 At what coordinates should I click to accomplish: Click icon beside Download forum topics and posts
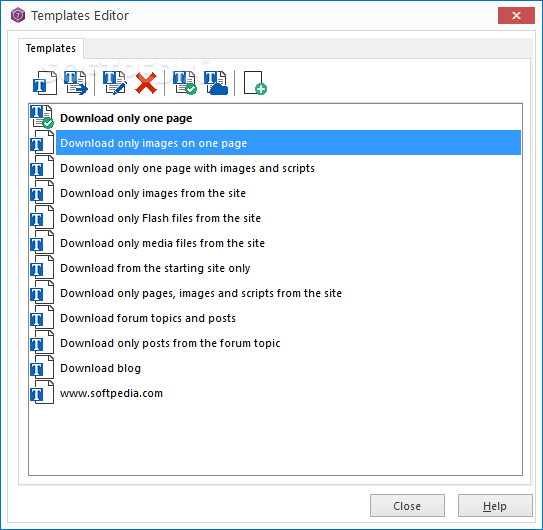tap(42, 317)
